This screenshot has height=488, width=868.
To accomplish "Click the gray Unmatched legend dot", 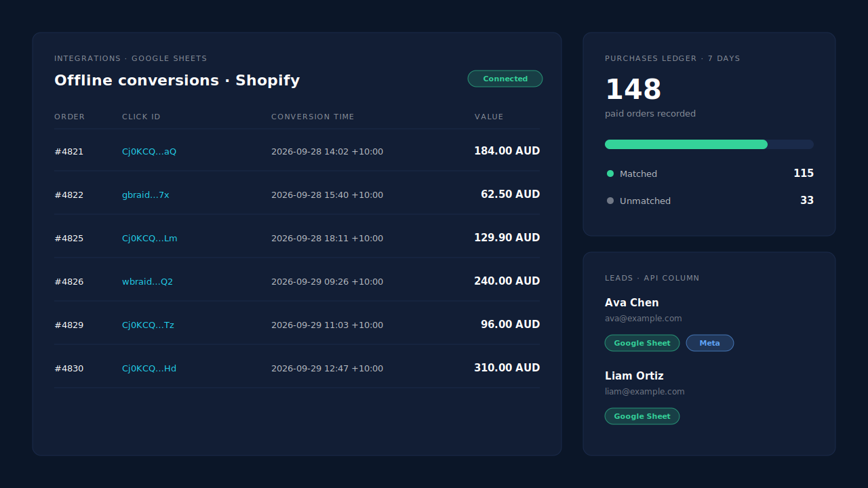I will click(610, 201).
